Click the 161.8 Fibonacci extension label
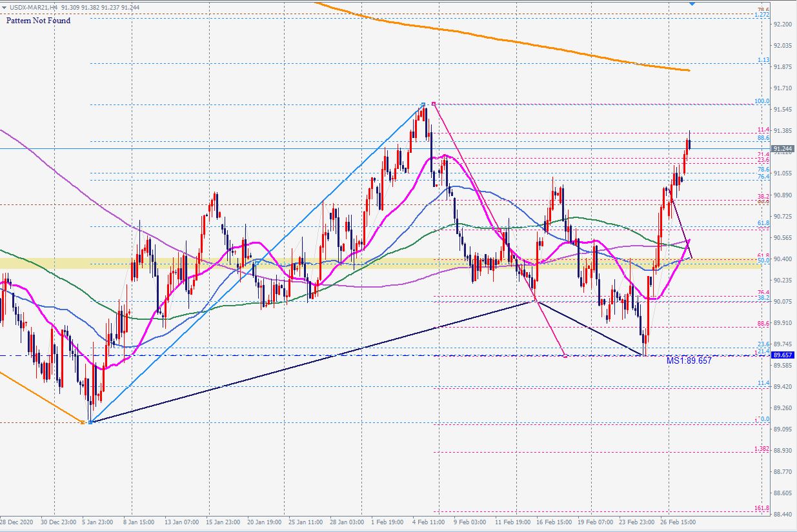 (x=762, y=508)
